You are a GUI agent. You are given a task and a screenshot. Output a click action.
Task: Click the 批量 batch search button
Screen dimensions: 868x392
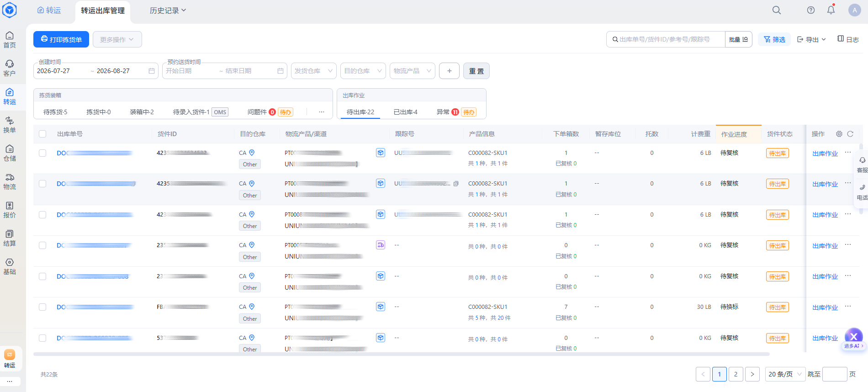pos(738,39)
